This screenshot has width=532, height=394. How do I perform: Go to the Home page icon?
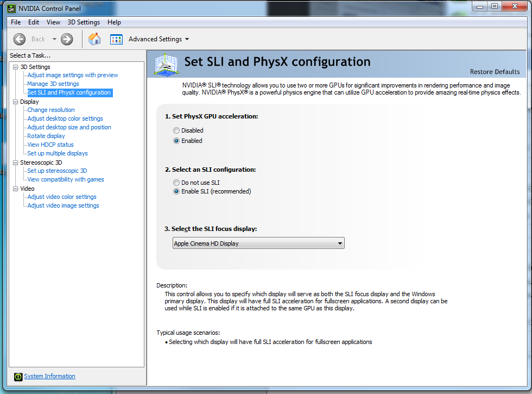(x=94, y=39)
